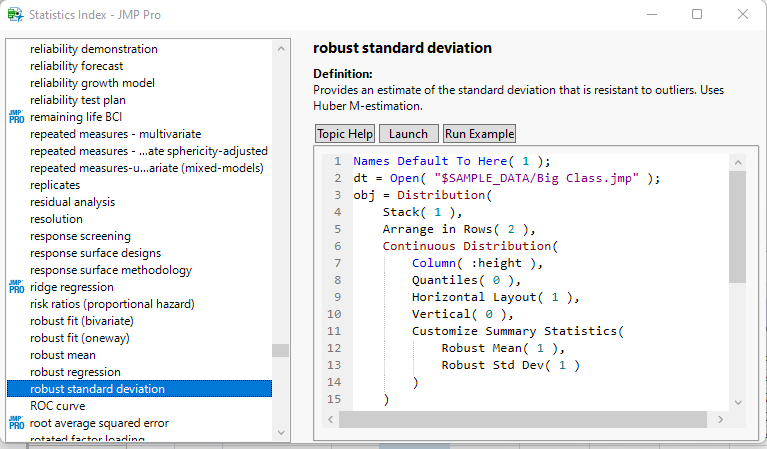Click scroll up arrow of script editor
The width and height of the screenshot is (767, 449).
click(738, 162)
